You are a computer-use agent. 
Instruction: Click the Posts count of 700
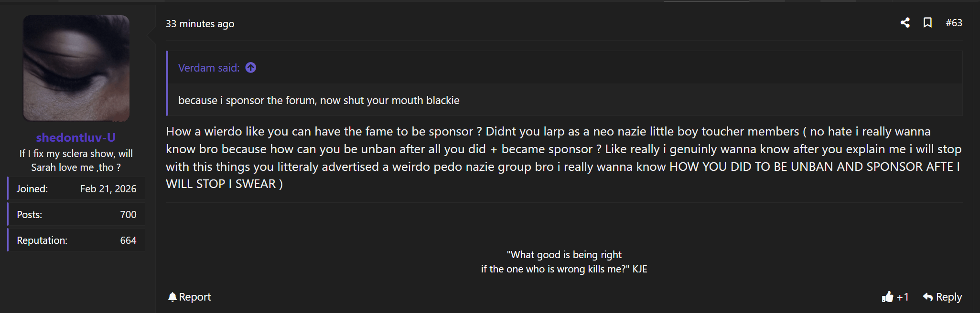[128, 215]
